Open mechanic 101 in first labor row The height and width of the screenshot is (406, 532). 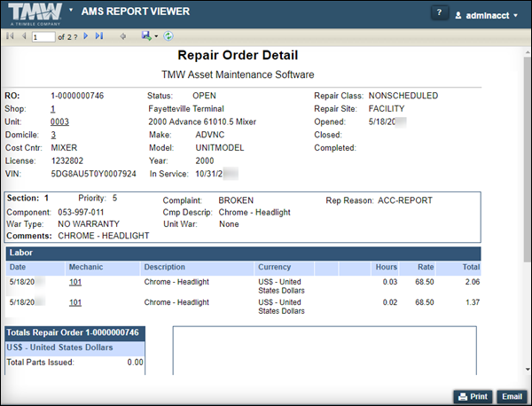pyautogui.click(x=75, y=282)
